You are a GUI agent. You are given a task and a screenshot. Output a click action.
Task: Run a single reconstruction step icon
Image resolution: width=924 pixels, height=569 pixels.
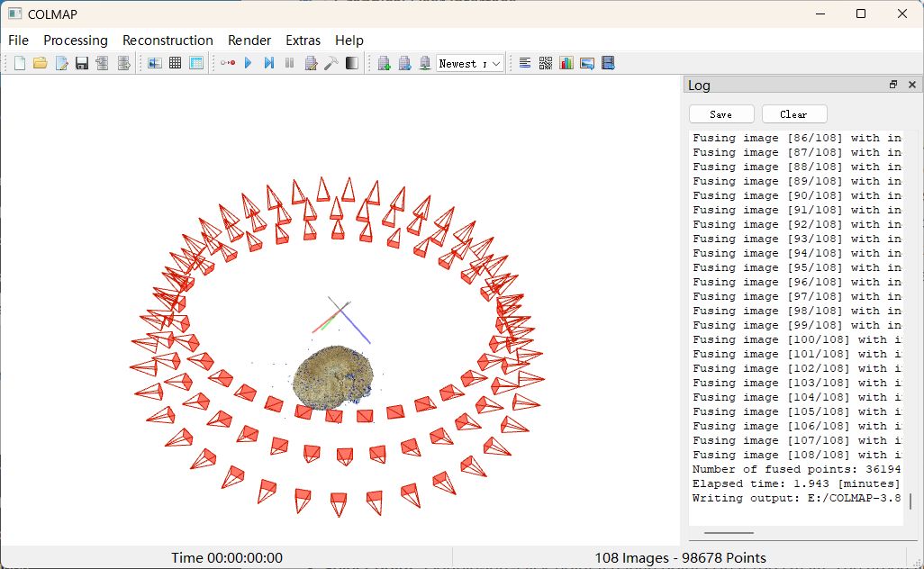click(268, 63)
